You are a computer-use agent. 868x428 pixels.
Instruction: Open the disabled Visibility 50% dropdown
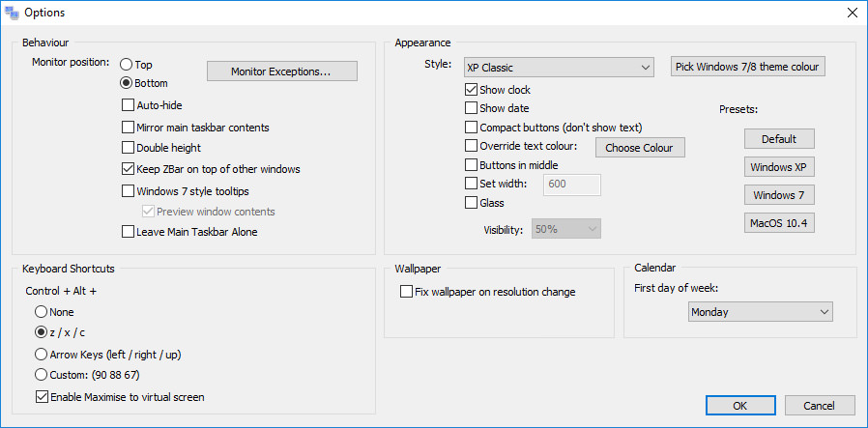click(x=566, y=229)
